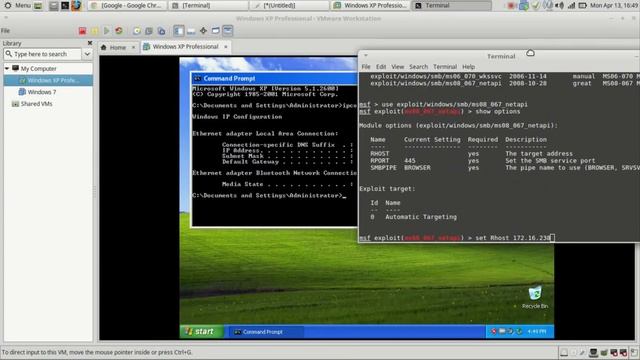Click the Restart guest toolbar icon
Viewport: 640px width, 360px height.
pyautogui.click(x=119, y=31)
